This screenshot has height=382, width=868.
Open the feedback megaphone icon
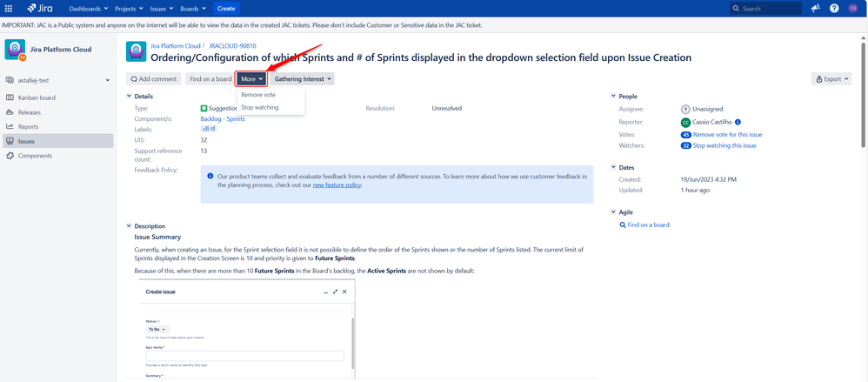[815, 9]
